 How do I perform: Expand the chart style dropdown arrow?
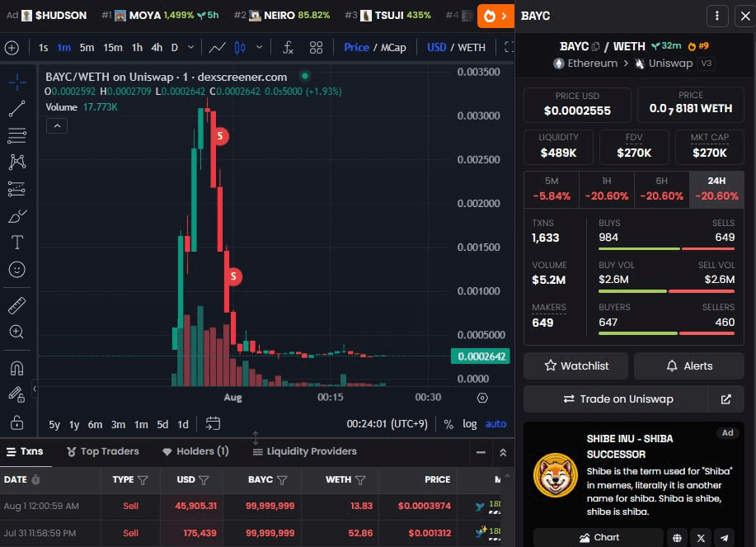tap(260, 47)
